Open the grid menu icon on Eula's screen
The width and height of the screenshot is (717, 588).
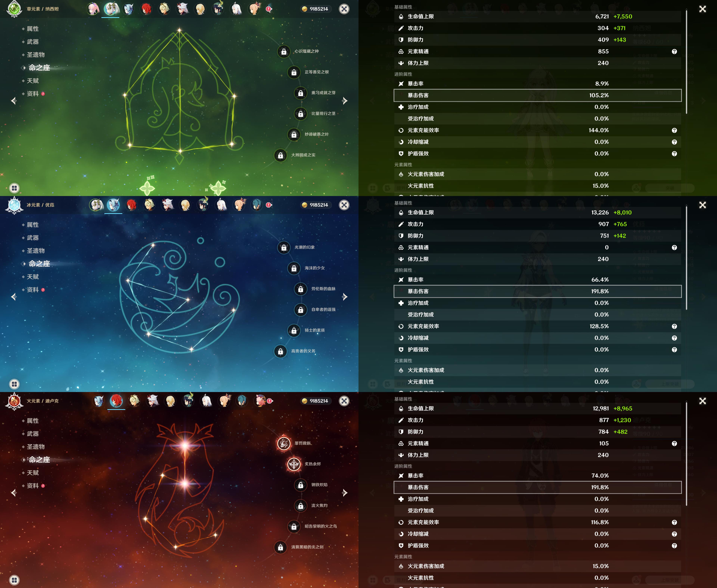tap(14, 384)
